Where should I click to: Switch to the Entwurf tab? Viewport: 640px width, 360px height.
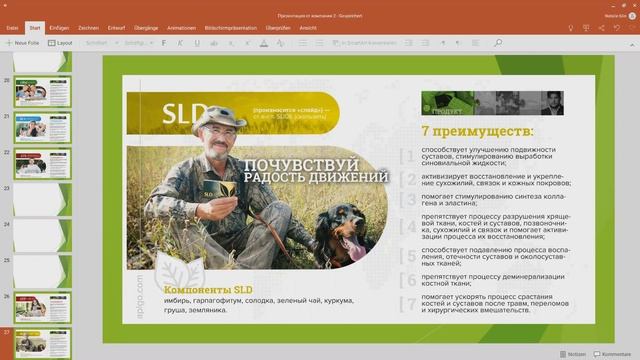point(116,28)
